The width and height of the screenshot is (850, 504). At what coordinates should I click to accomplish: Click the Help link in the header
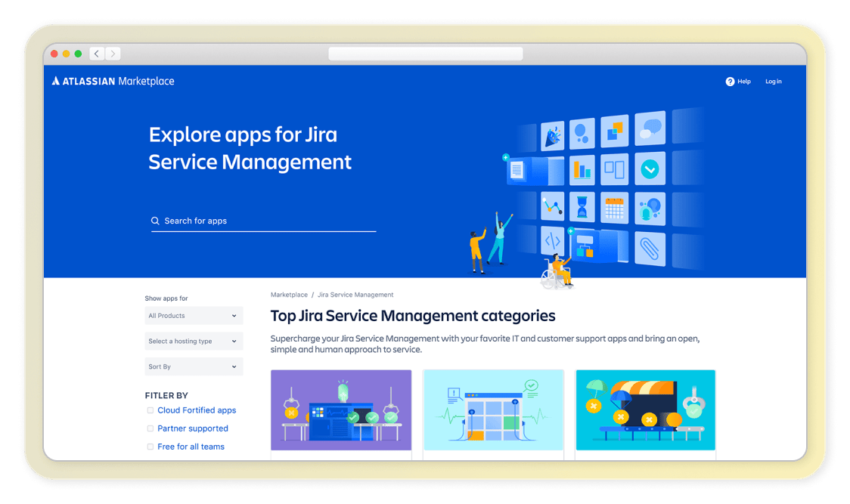[744, 82]
